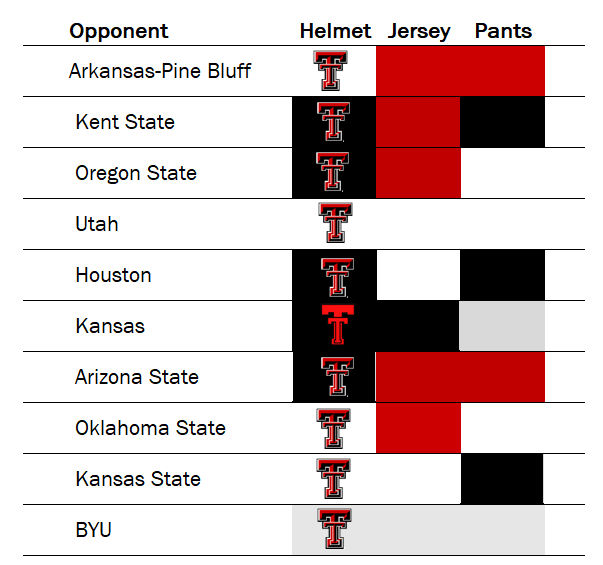Screen dimensions: 603x565
Task: Select the black Kansas jersey swatch
Action: coord(418,326)
